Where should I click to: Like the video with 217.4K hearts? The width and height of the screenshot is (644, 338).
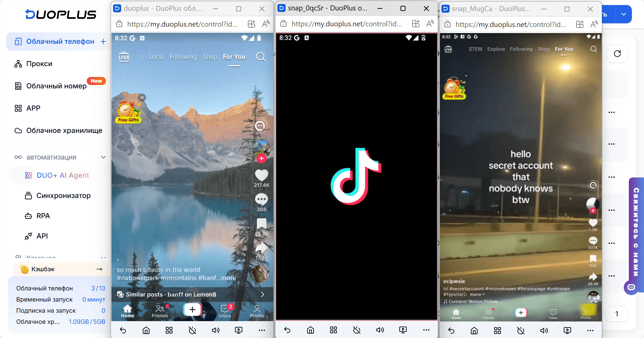tap(262, 175)
